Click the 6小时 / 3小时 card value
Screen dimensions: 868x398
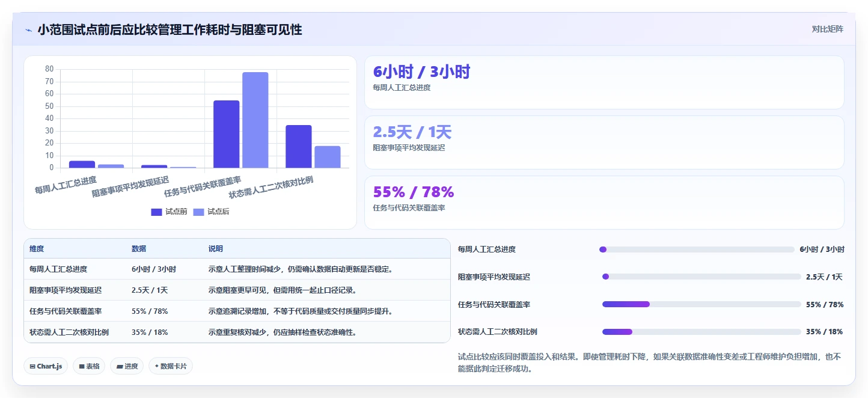[x=421, y=72]
